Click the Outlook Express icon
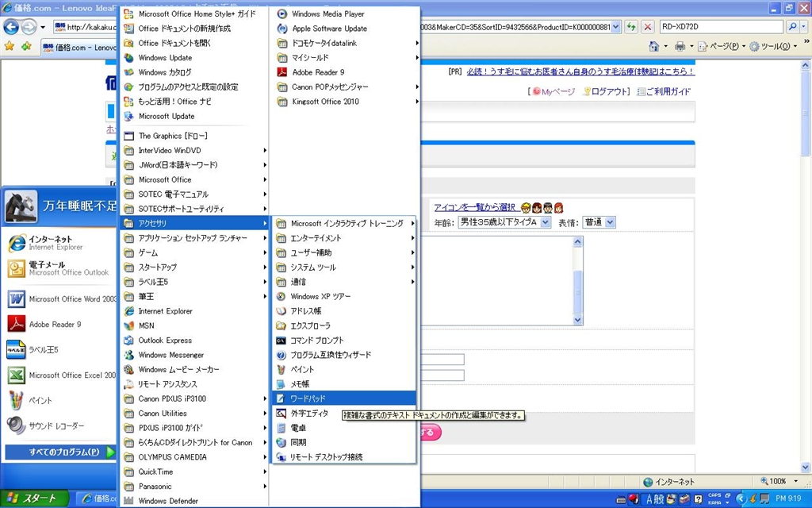The width and height of the screenshot is (812, 508). coord(128,340)
